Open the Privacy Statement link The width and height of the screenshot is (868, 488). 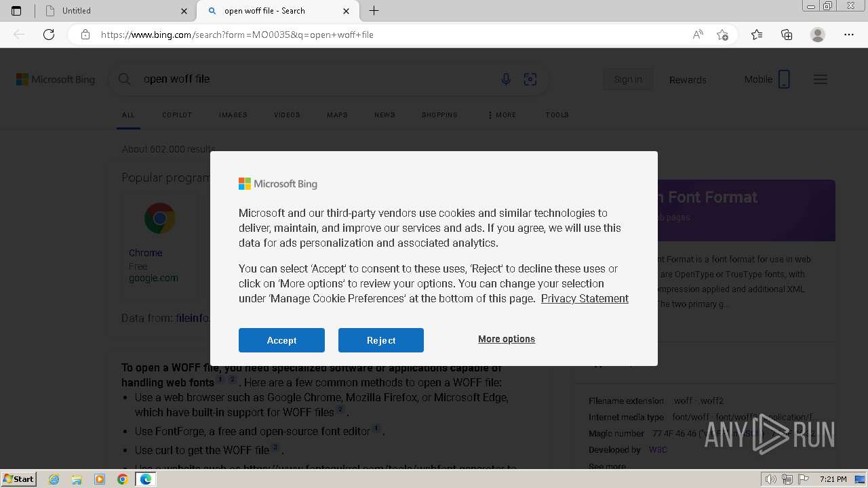click(585, 298)
